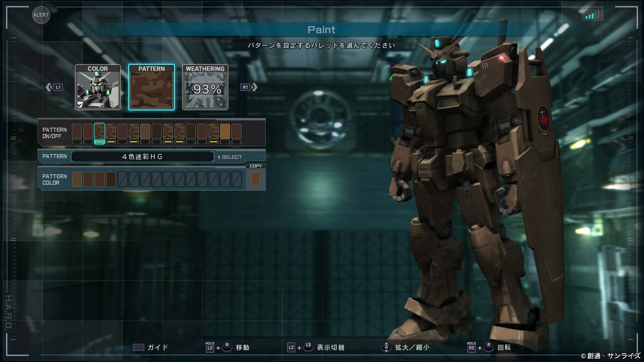Click the 移動 move label
Screen dimensions: 644x362
pos(243,348)
